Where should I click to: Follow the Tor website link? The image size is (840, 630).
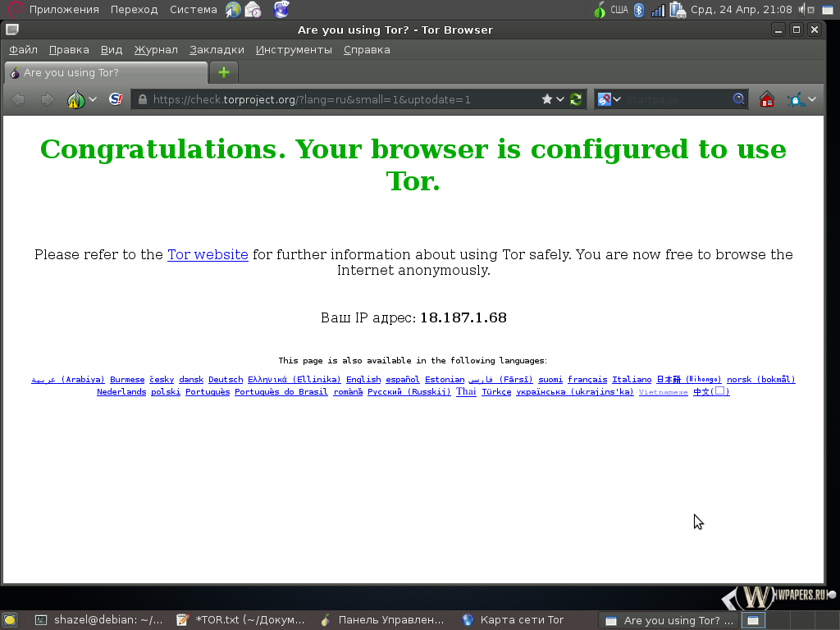pos(208,254)
